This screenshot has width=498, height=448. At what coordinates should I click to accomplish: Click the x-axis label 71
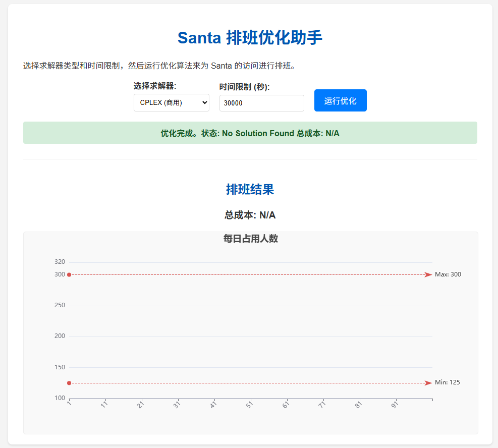pyautogui.click(x=322, y=405)
